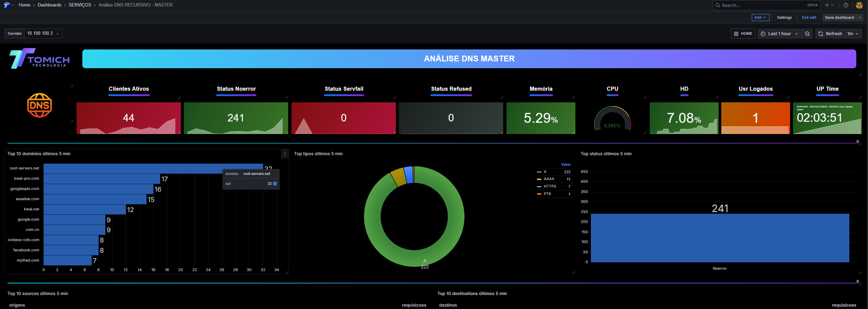This screenshot has height=309, width=868.
Task: Click the origens column header
Action: [x=17, y=305]
